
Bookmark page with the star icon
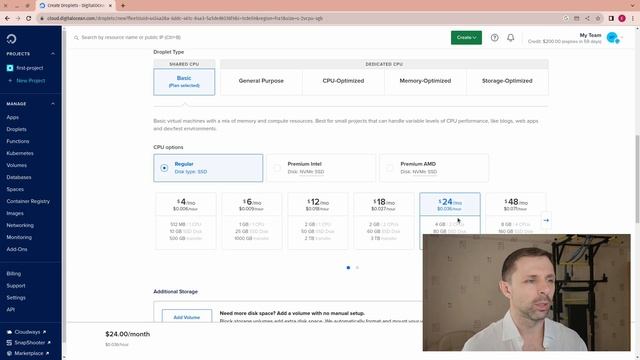598,18
